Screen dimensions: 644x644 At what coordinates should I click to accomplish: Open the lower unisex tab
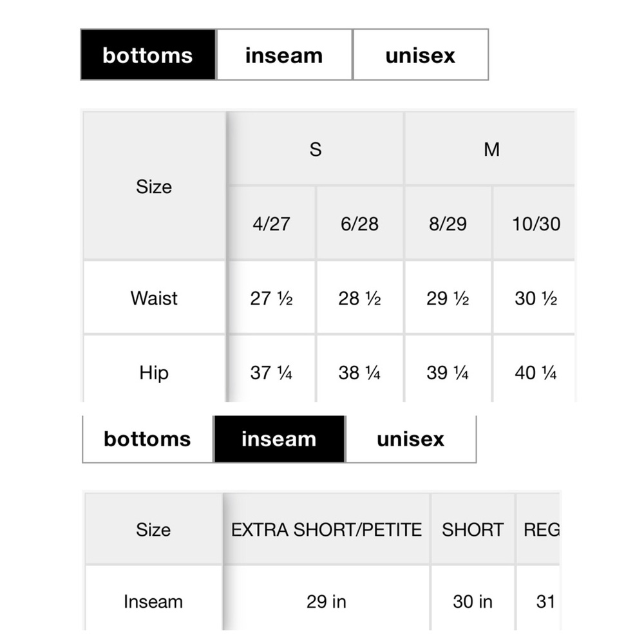pos(411,439)
